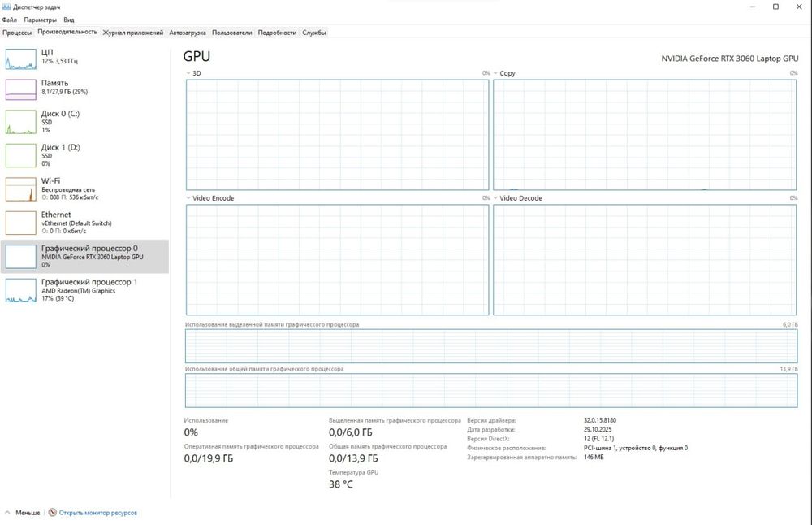This screenshot has height=525, width=812.
Task: Switch to the Процессы tab
Action: (x=17, y=33)
